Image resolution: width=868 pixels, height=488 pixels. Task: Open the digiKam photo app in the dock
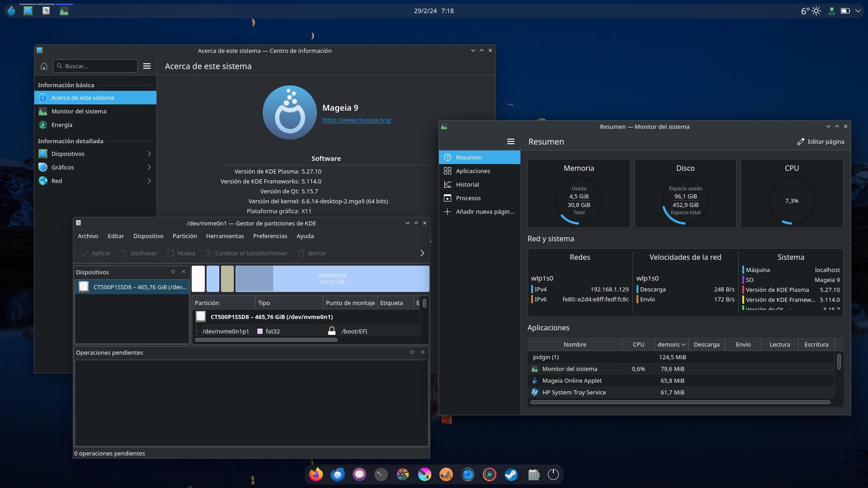[x=403, y=474]
